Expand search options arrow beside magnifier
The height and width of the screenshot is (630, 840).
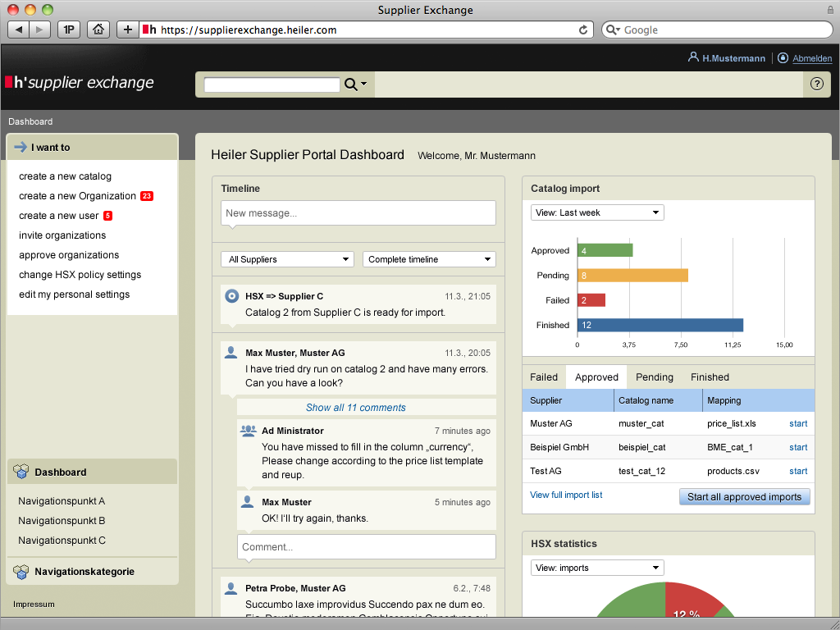363,84
